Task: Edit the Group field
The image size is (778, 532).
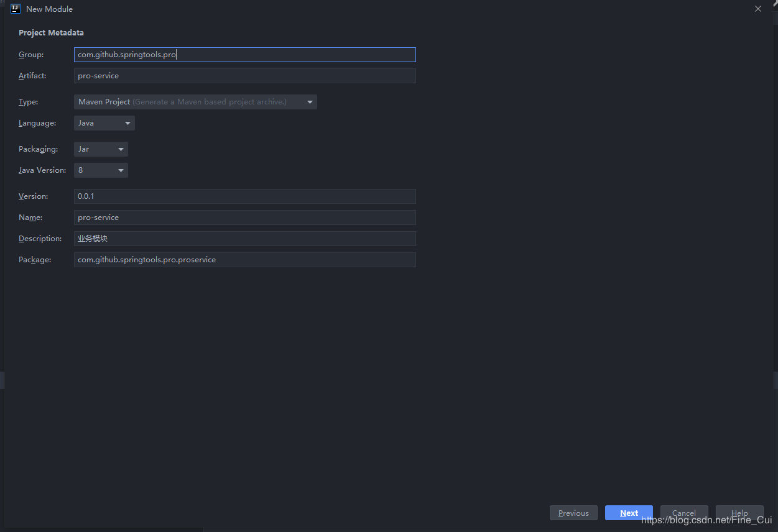Action: coord(244,55)
